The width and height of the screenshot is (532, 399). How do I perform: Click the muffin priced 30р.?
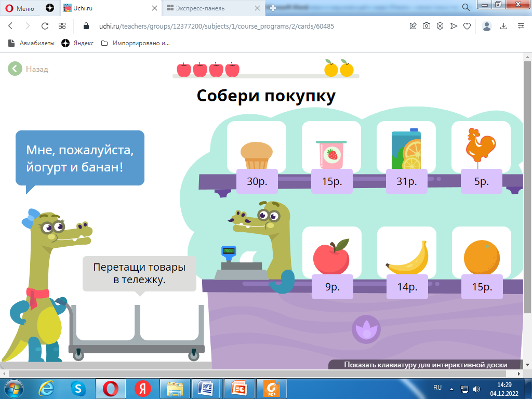[256, 155]
